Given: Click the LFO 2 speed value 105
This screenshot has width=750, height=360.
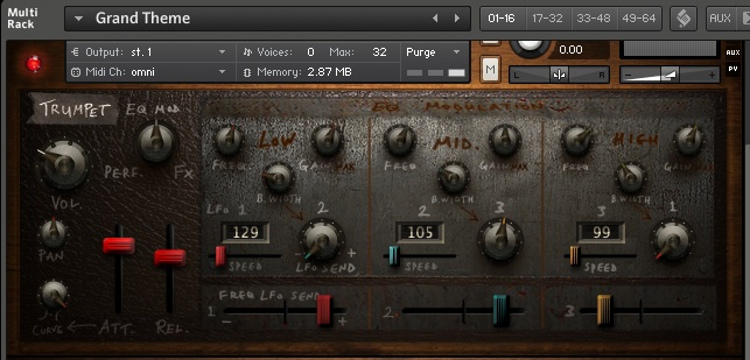Looking at the screenshot, I should [419, 233].
